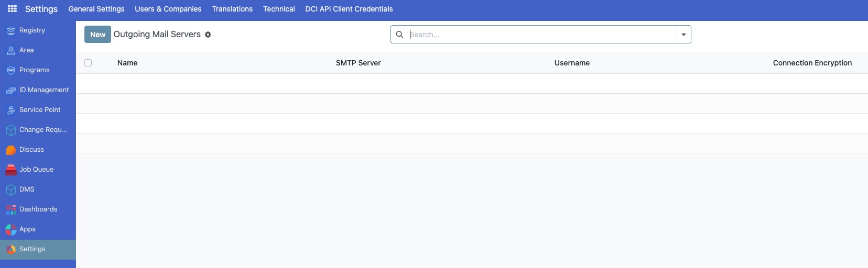Focus the Search input field

541,35
